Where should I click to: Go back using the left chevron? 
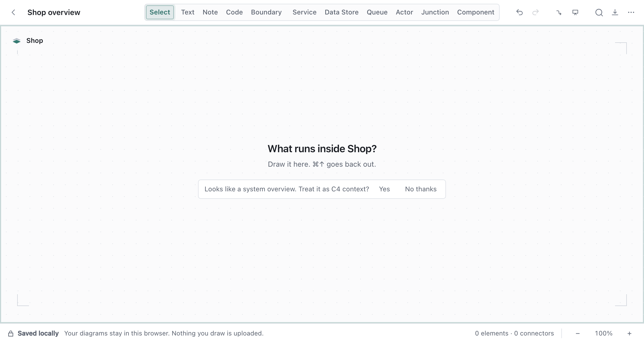coord(13,12)
